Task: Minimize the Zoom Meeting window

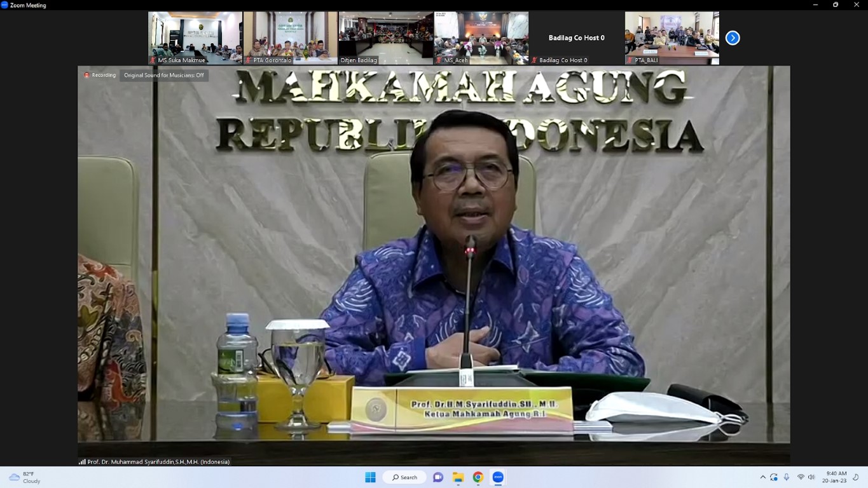Action: pos(816,5)
